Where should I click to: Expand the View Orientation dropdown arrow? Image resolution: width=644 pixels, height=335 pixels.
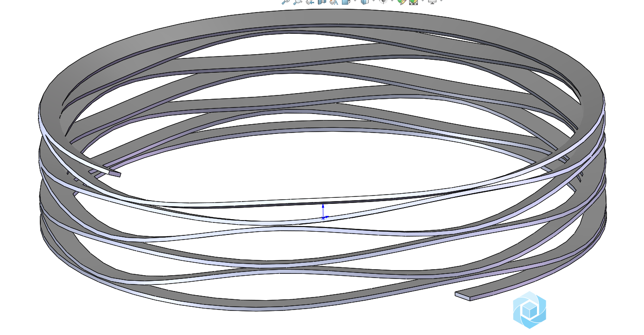[x=355, y=1]
